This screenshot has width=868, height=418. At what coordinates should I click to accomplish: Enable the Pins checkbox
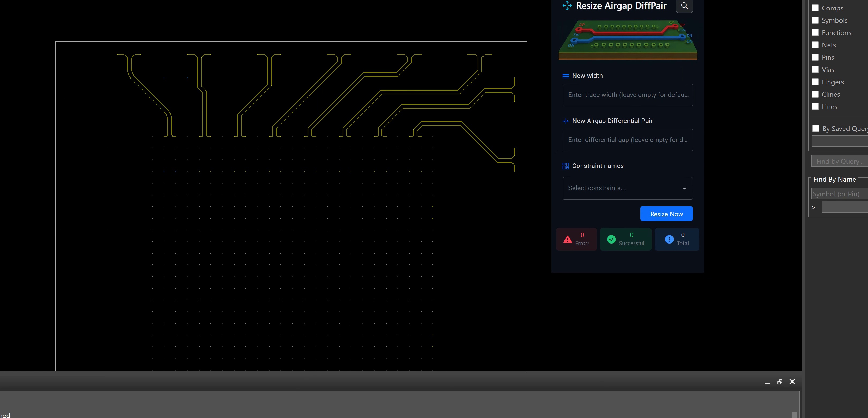pos(815,57)
